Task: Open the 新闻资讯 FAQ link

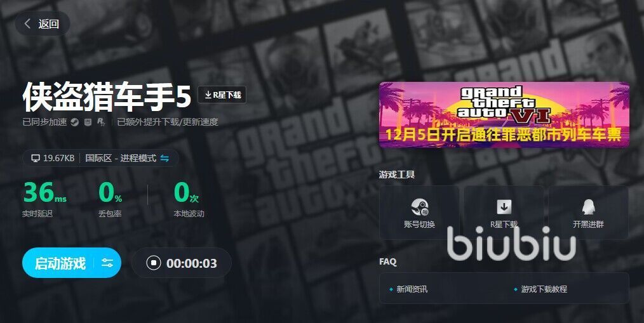Action: 412,289
